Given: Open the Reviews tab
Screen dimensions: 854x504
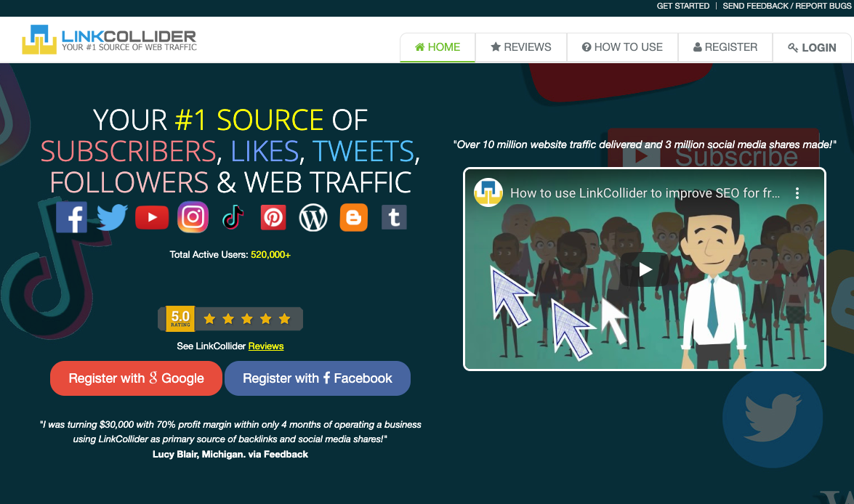Looking at the screenshot, I should 521,47.
